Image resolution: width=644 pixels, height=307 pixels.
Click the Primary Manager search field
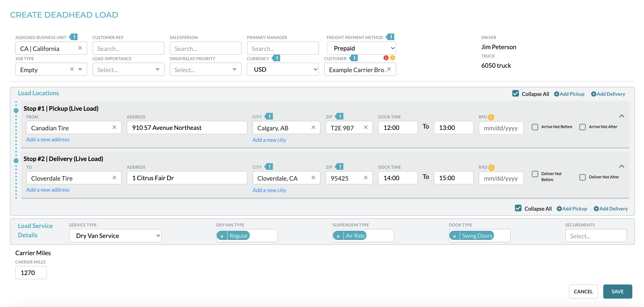pos(283,48)
